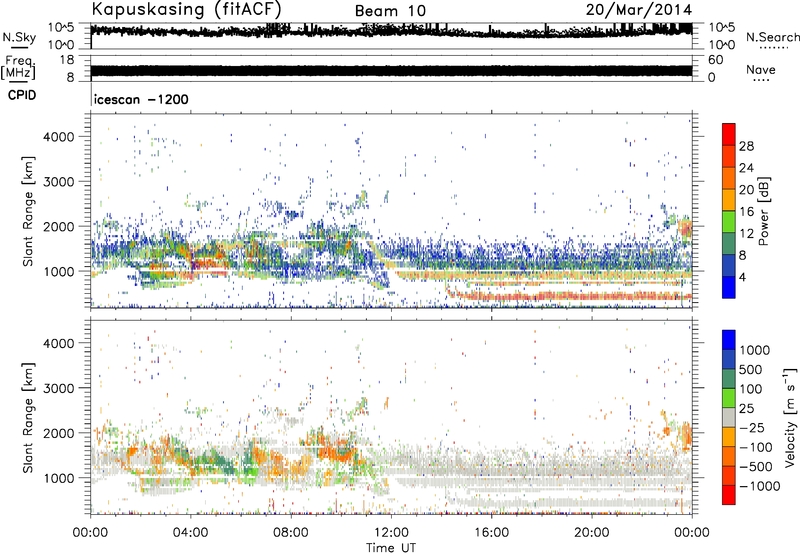Pick the red top segment of Power colorbar
Viewport: 800px width, 554px height.
(729, 134)
